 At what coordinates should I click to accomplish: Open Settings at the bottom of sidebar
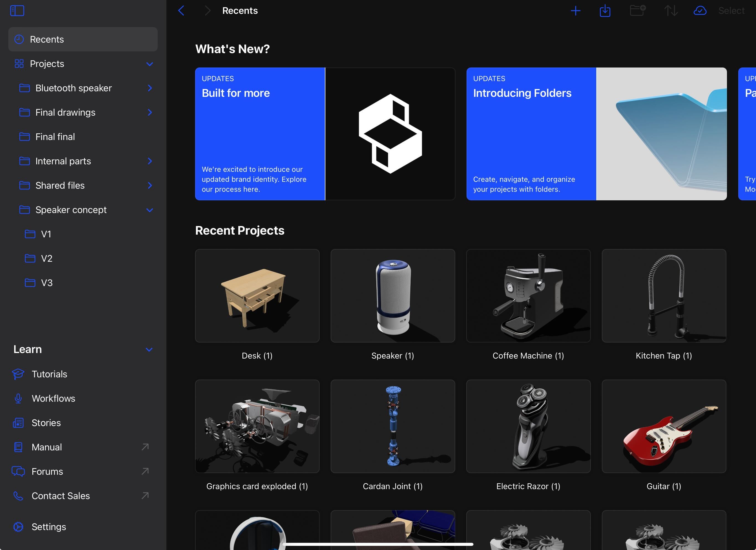point(48,527)
